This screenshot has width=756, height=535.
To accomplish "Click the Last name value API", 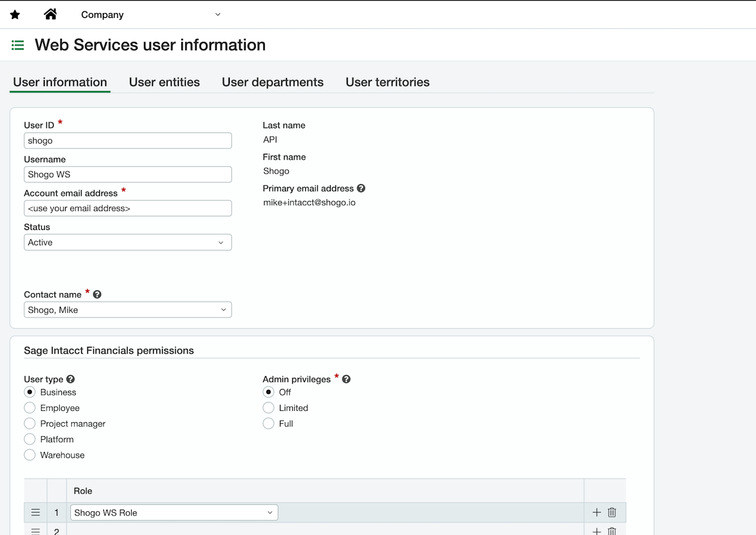I will click(270, 140).
